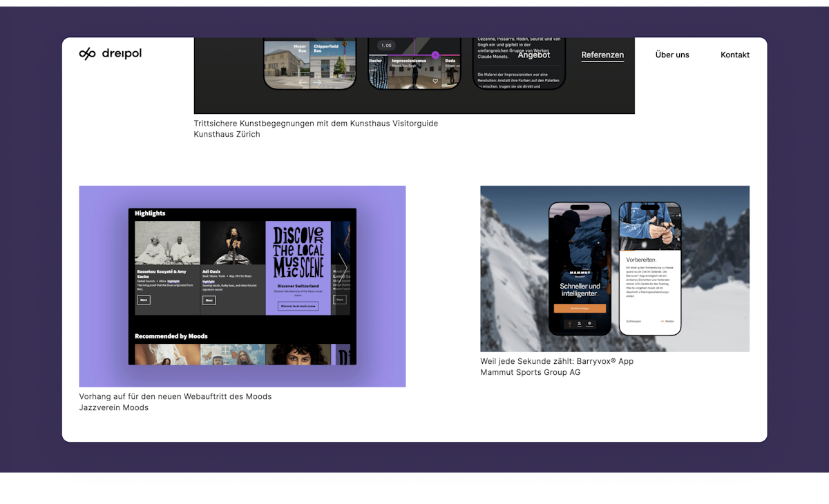829x504 pixels.
Task: Click the heart icon in Kunsthaus phone mockup
Action: click(435, 81)
